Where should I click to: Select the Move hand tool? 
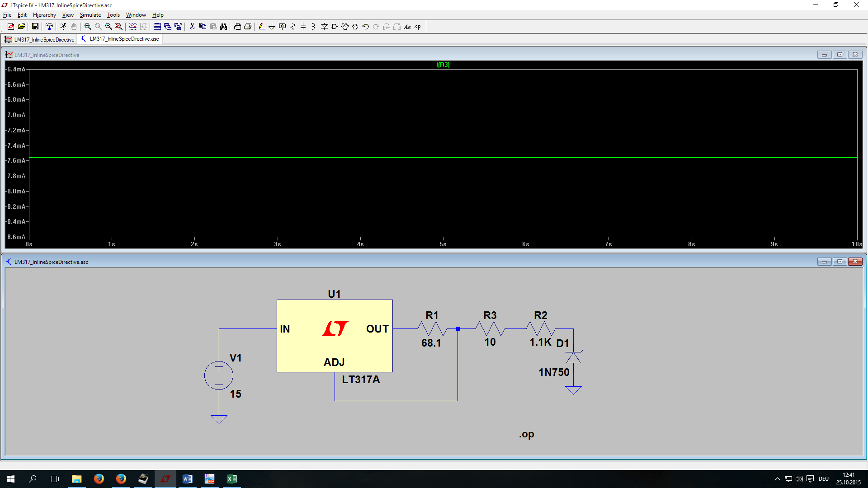tap(345, 27)
